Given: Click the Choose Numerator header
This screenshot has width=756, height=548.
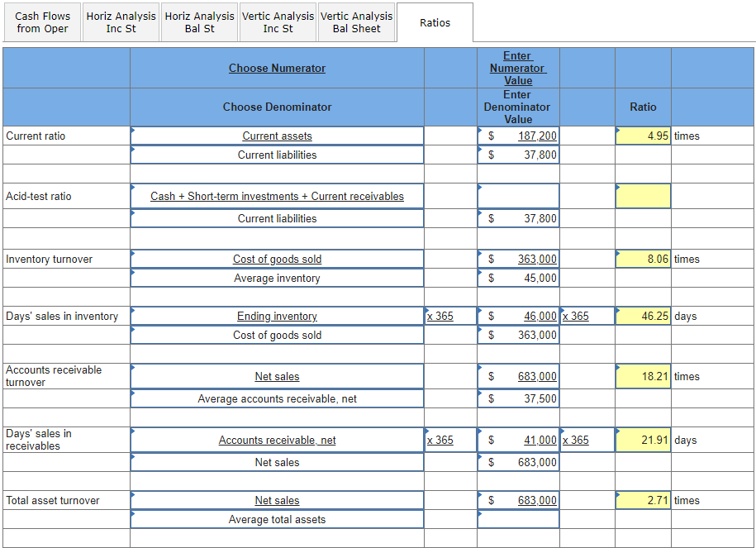Looking at the screenshot, I should (x=278, y=68).
